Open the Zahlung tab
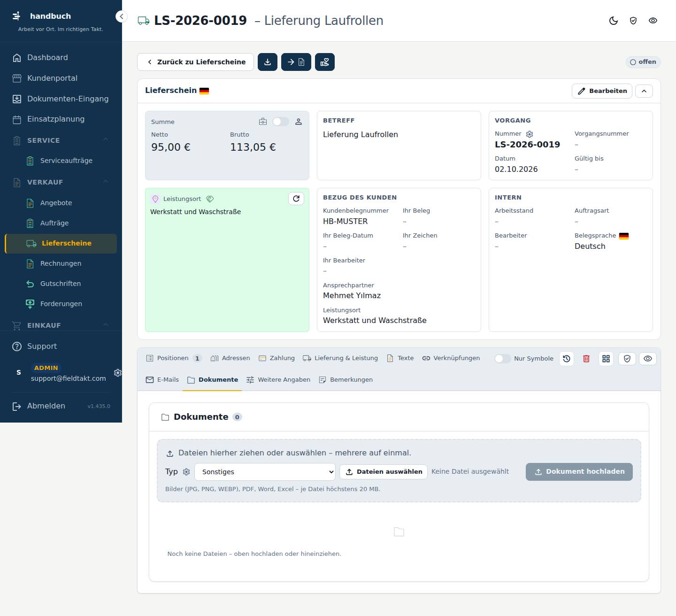Viewport: 676px width, 616px height. (x=277, y=358)
